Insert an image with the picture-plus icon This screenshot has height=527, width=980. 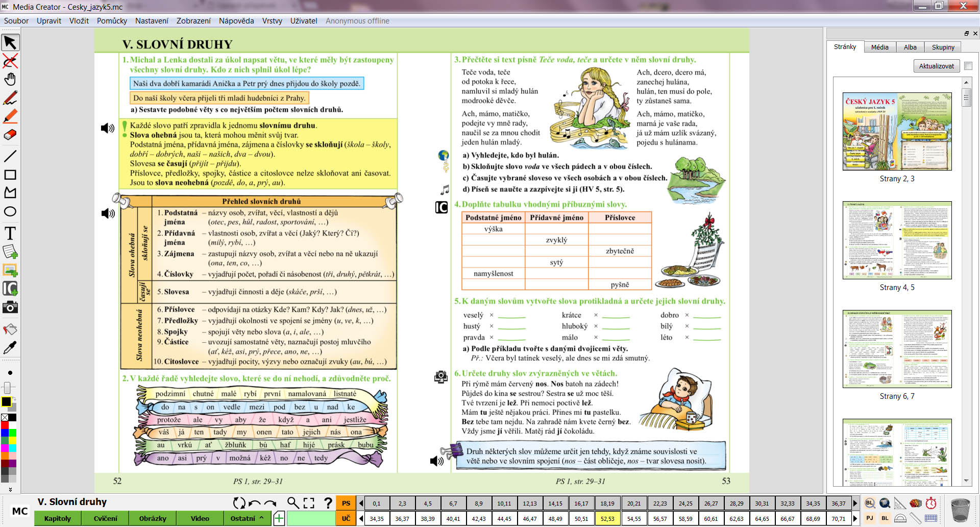pyautogui.click(x=10, y=270)
